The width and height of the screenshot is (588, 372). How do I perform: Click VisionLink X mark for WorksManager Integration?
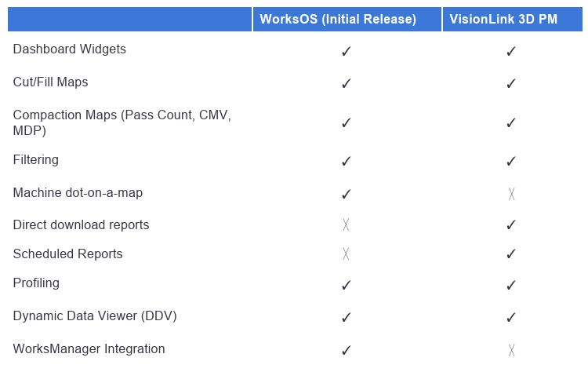(511, 350)
